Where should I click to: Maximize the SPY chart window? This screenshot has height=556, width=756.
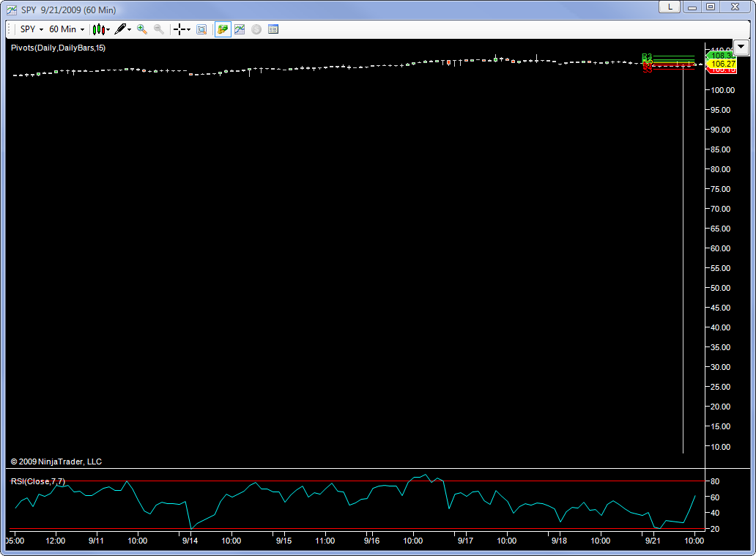(x=711, y=7)
